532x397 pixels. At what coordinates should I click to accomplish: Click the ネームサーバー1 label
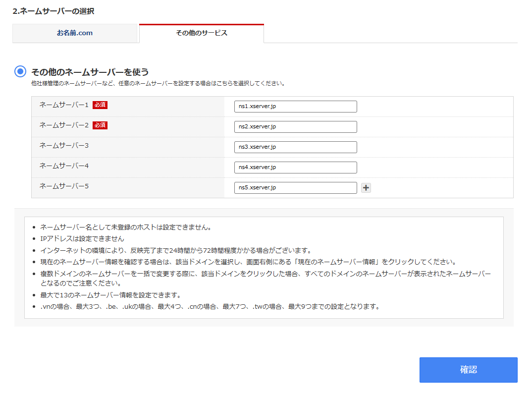click(64, 105)
